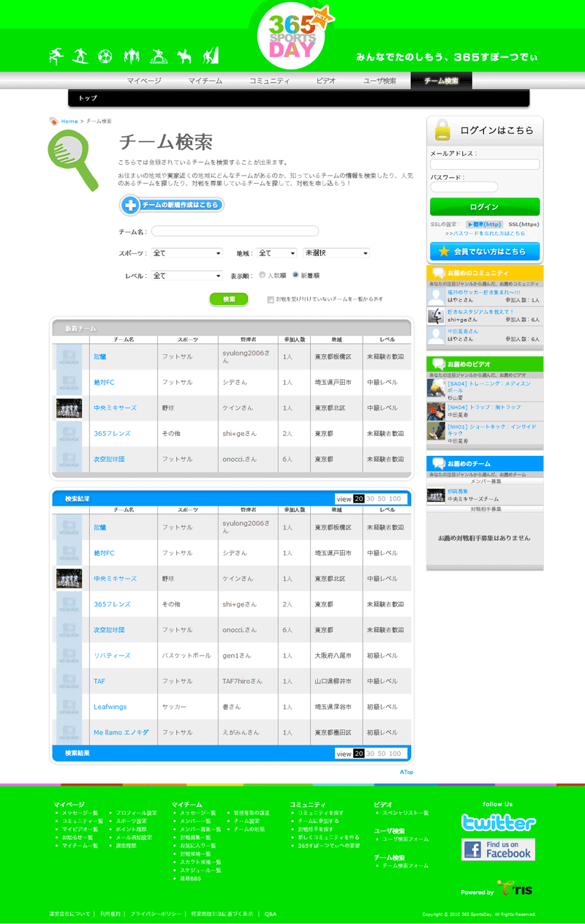The width and height of the screenshot is (585, 924).
Task: Click the 365 Sports Day logo
Action: pos(292,37)
